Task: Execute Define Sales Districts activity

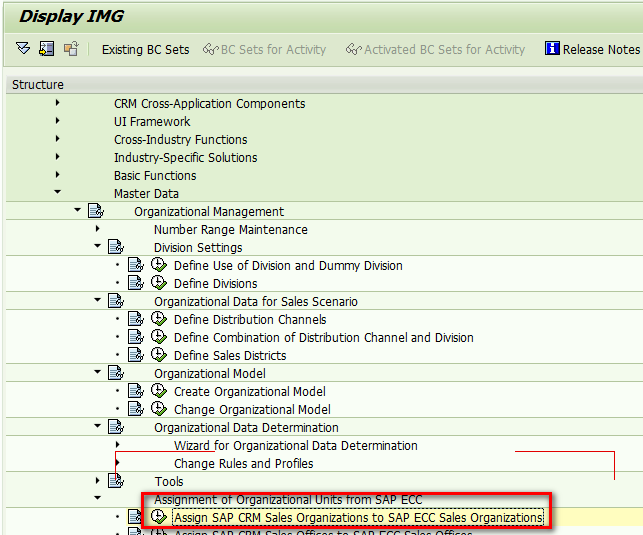Action: 159,355
